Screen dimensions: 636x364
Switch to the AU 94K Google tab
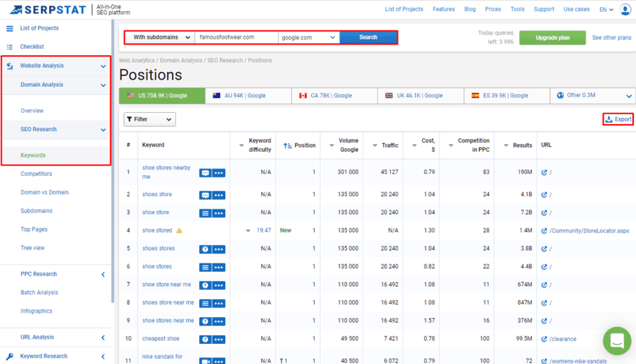pos(248,95)
